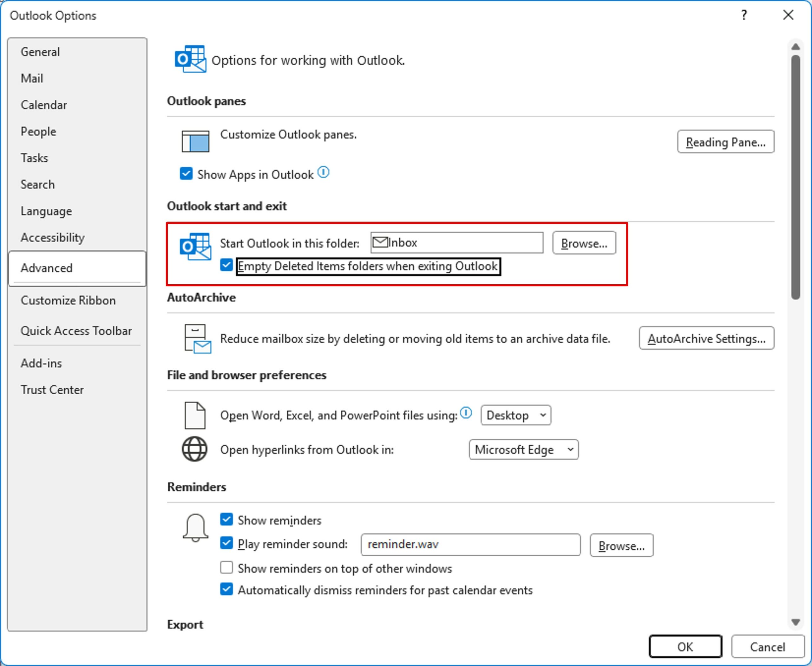The height and width of the screenshot is (666, 812).
Task: Click info icon next to Show Apps in Outlook
Action: tap(324, 173)
